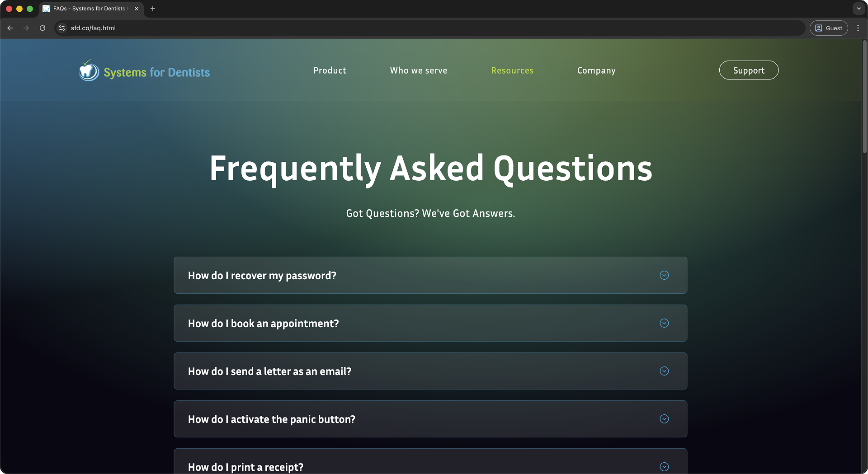Open the Product page link

click(x=330, y=70)
